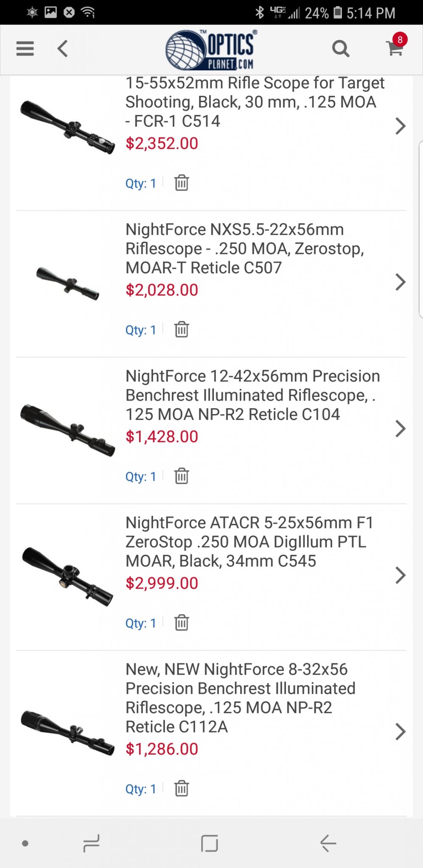
Task: Delete the $2,352.00 FCR-1 scope from cart
Action: tap(182, 183)
